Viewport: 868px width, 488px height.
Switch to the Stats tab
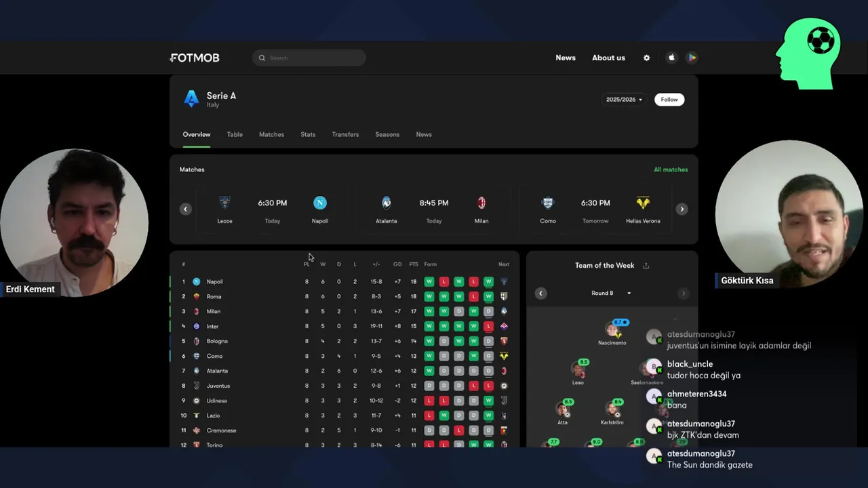[x=308, y=134]
